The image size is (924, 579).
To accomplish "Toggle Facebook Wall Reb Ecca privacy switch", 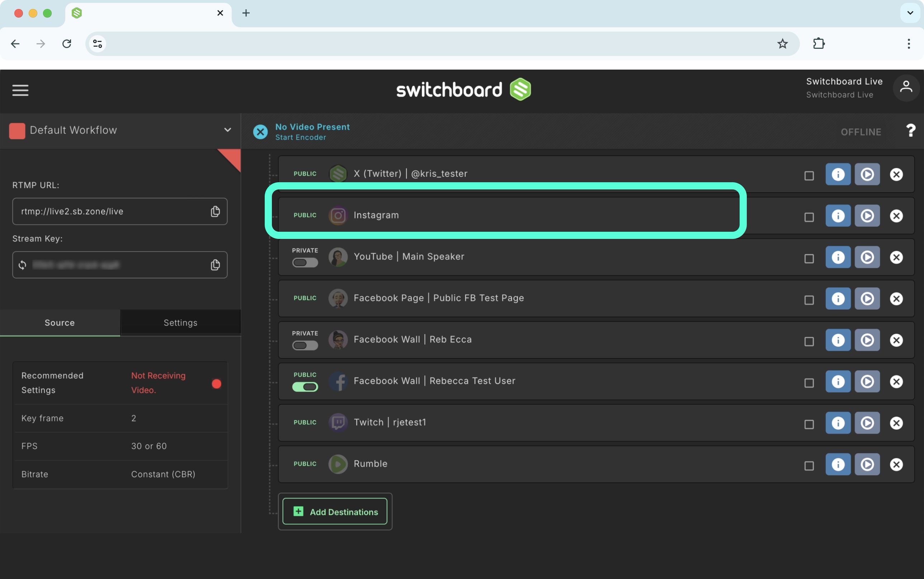I will point(305,345).
